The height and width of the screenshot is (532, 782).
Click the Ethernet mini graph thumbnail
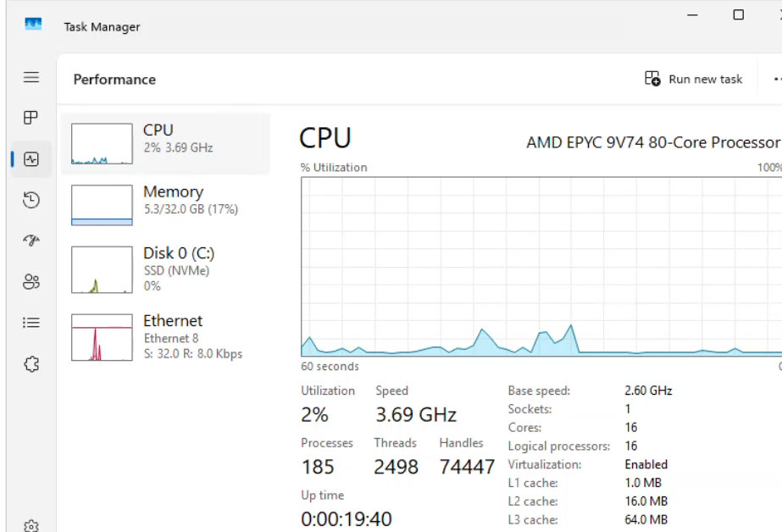coord(102,337)
